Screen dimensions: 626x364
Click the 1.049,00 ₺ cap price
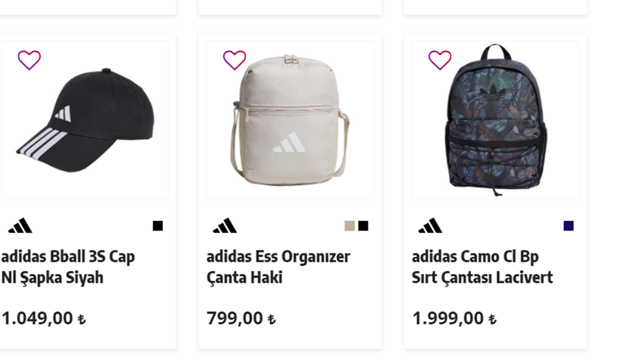coord(43,319)
